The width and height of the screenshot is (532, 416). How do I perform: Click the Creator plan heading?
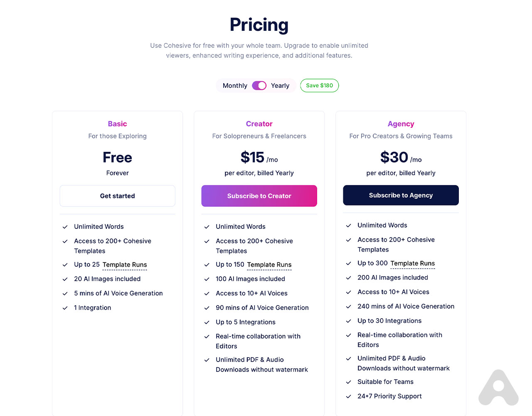[x=259, y=124]
